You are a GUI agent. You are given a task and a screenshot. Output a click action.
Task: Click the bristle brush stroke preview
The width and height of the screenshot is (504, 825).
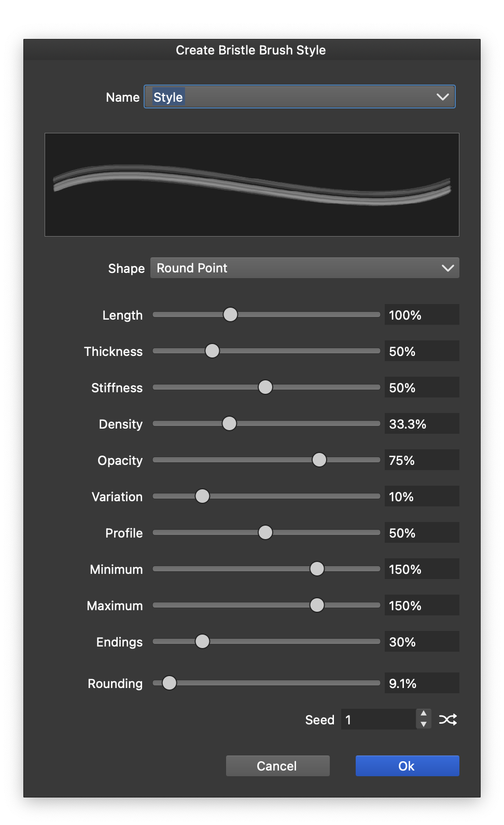click(252, 185)
